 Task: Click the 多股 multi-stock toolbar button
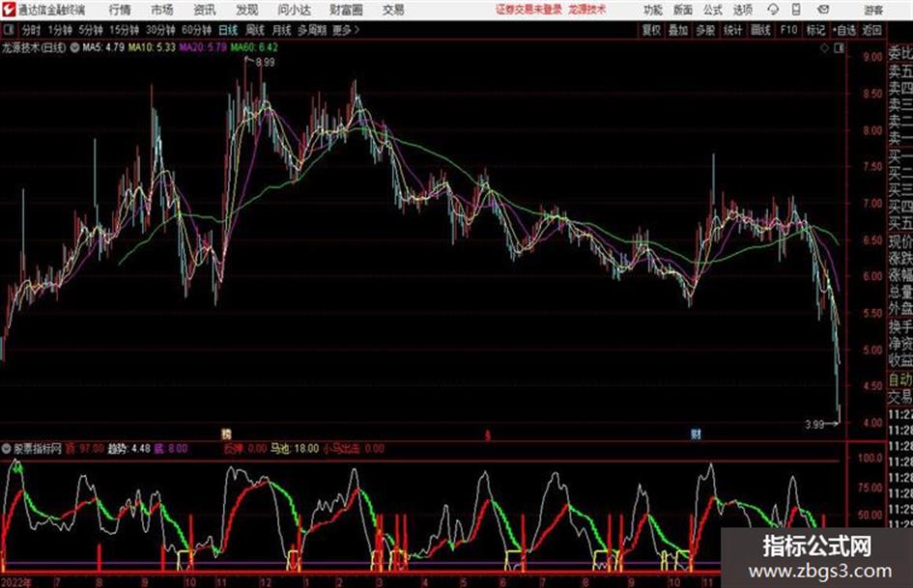(705, 30)
